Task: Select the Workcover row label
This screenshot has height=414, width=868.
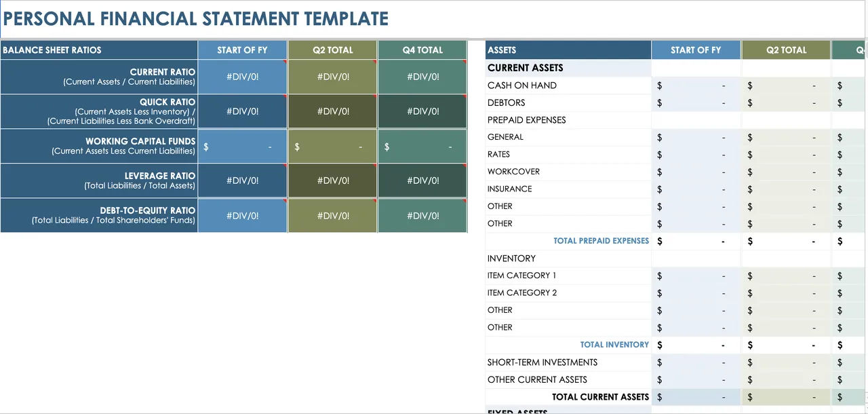Action: coord(568,172)
